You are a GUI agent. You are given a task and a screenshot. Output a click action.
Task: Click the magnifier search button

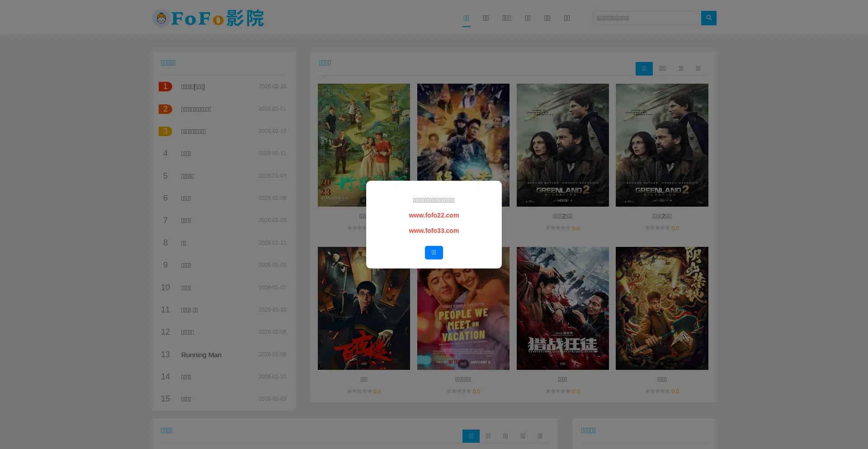(x=708, y=18)
